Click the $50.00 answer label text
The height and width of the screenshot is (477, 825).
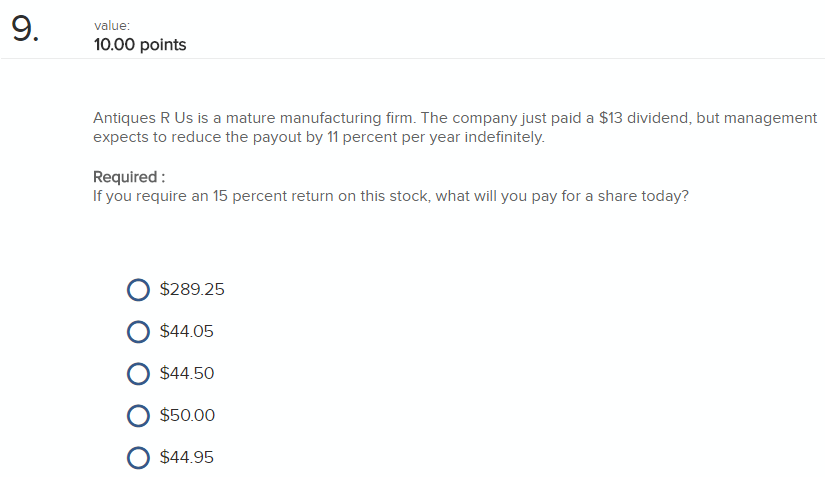187,416
